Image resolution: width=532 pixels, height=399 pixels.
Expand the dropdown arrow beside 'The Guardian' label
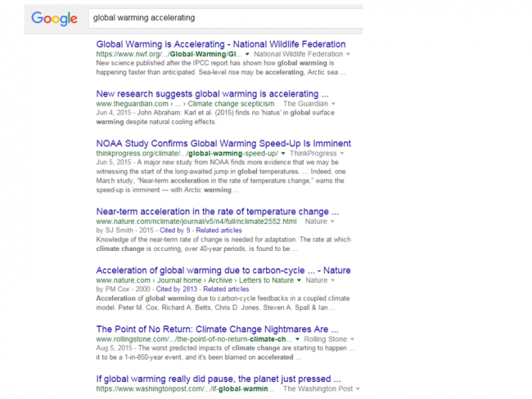coord(333,104)
